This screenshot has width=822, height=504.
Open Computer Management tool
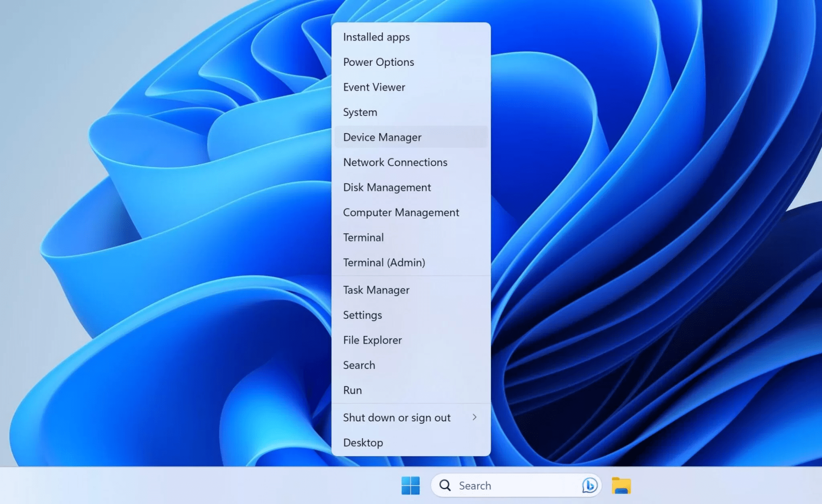click(x=401, y=212)
